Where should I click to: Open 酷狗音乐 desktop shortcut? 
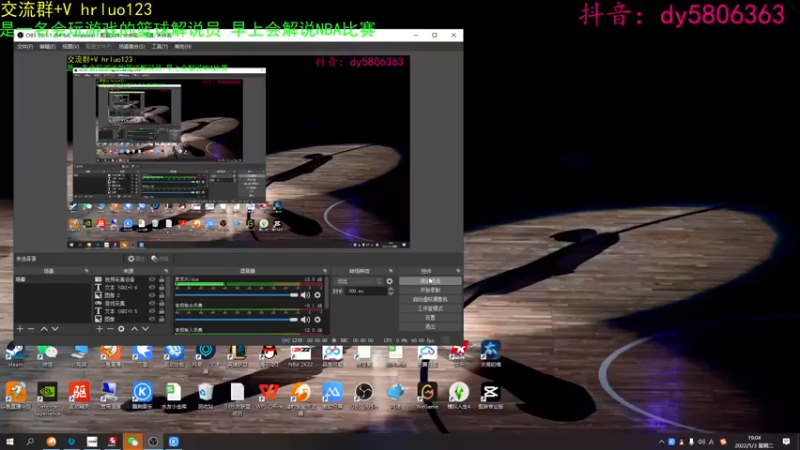[x=142, y=396]
